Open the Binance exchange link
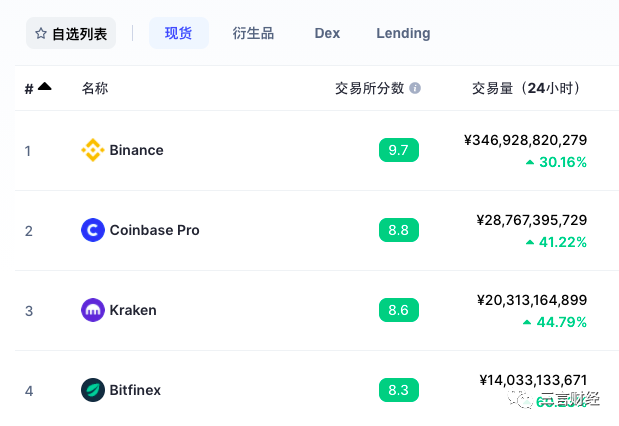Screen dimensions: 619x426 136,150
